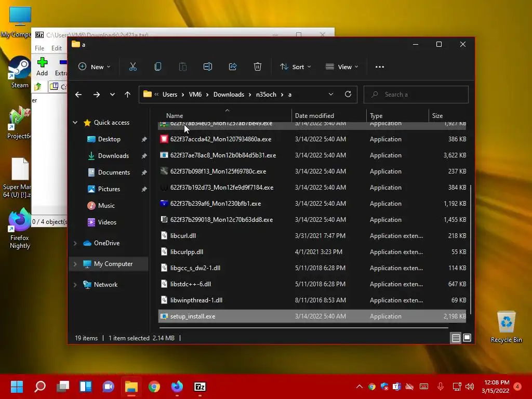Select Desktop in Quick access
The image size is (532, 399).
[109, 139]
